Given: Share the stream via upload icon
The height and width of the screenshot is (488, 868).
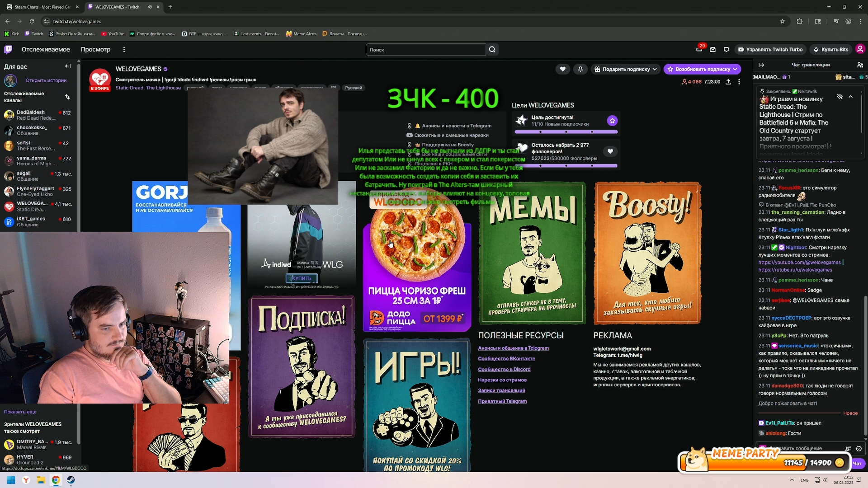Looking at the screenshot, I should coord(728,82).
